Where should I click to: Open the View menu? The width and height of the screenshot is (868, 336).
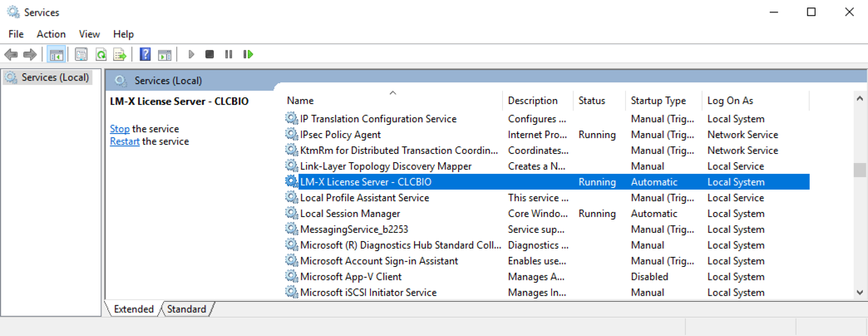[89, 34]
